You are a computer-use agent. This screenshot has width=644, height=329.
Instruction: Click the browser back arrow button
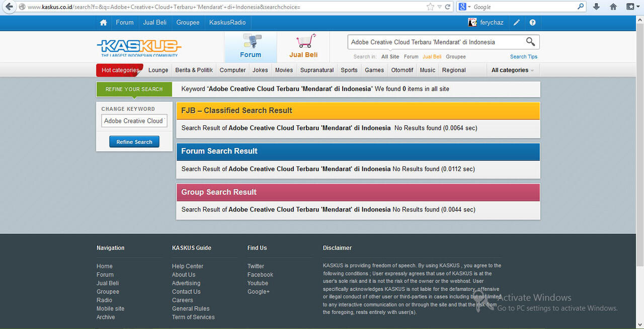9,7
